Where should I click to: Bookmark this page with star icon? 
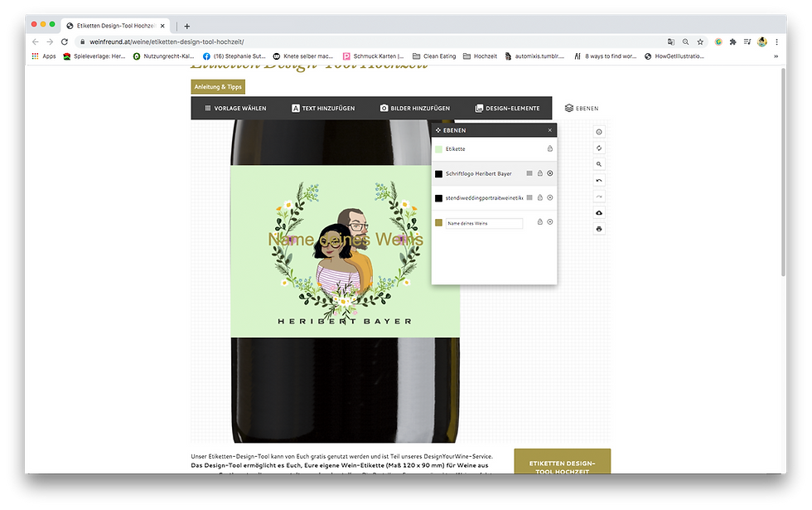tap(700, 42)
